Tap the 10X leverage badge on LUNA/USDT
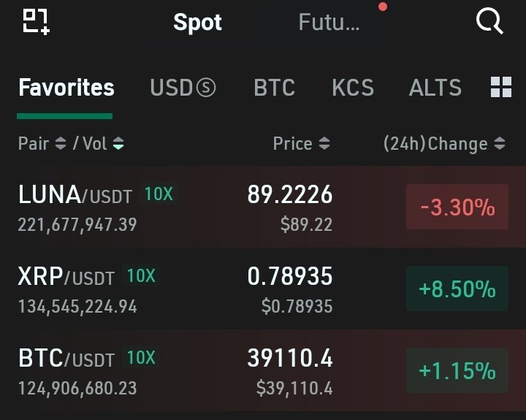The height and width of the screenshot is (420, 526). point(159,194)
